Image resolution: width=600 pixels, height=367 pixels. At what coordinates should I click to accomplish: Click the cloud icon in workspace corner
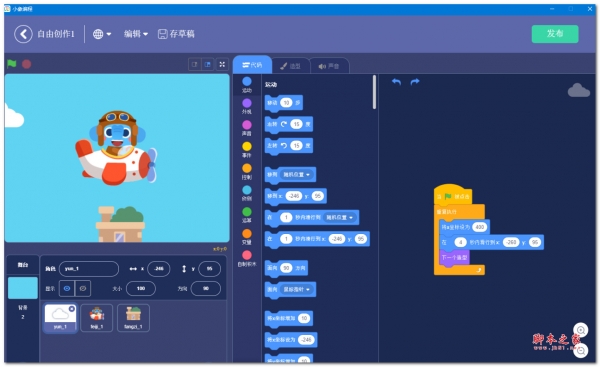click(x=579, y=90)
